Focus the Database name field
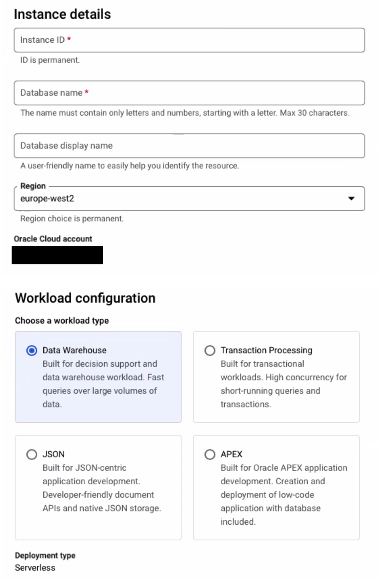The image size is (379, 588). point(189,93)
